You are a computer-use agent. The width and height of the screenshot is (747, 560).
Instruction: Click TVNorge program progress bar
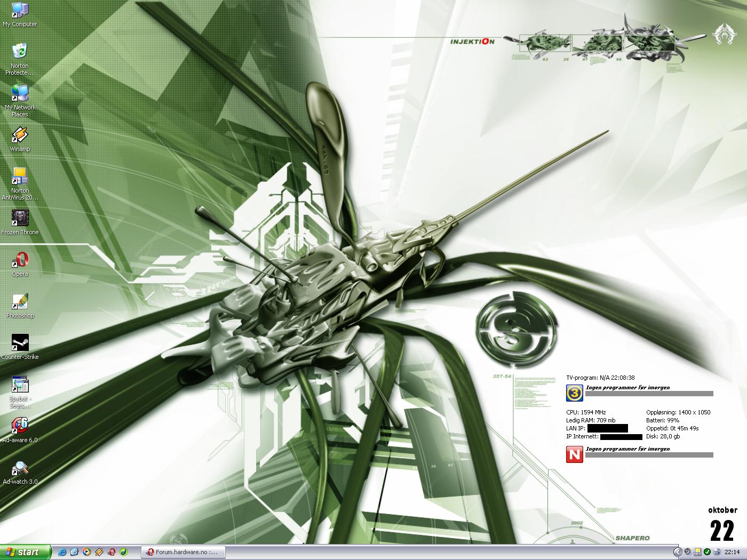649,455
